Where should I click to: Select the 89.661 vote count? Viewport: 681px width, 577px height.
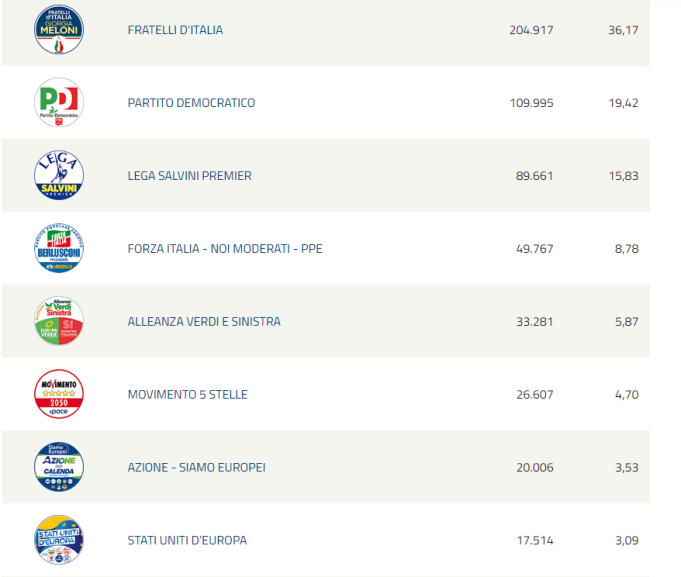(x=534, y=176)
